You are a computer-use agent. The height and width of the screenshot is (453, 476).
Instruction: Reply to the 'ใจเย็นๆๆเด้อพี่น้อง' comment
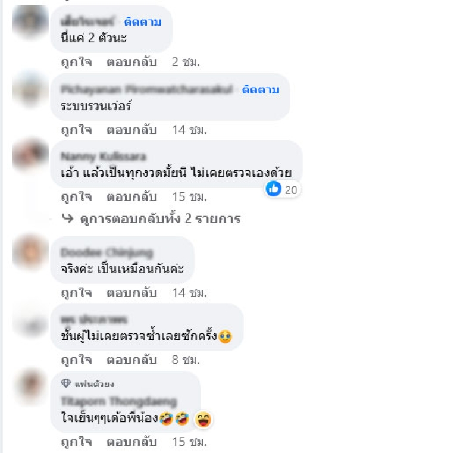coord(131,442)
